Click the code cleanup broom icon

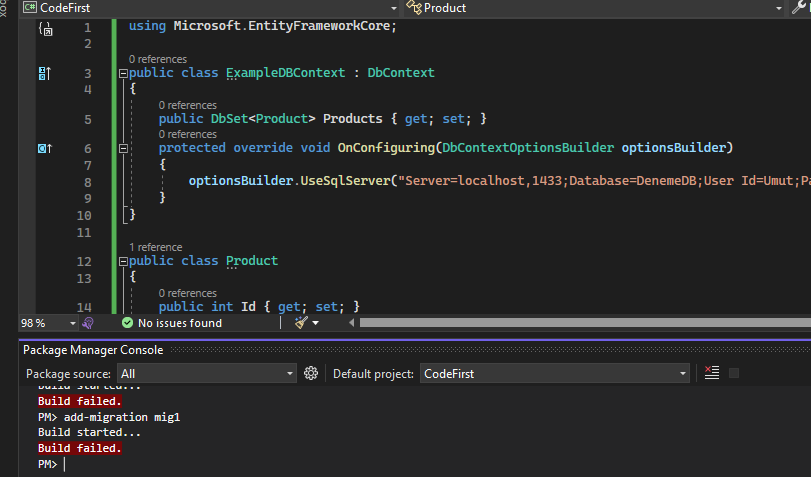[x=302, y=323]
